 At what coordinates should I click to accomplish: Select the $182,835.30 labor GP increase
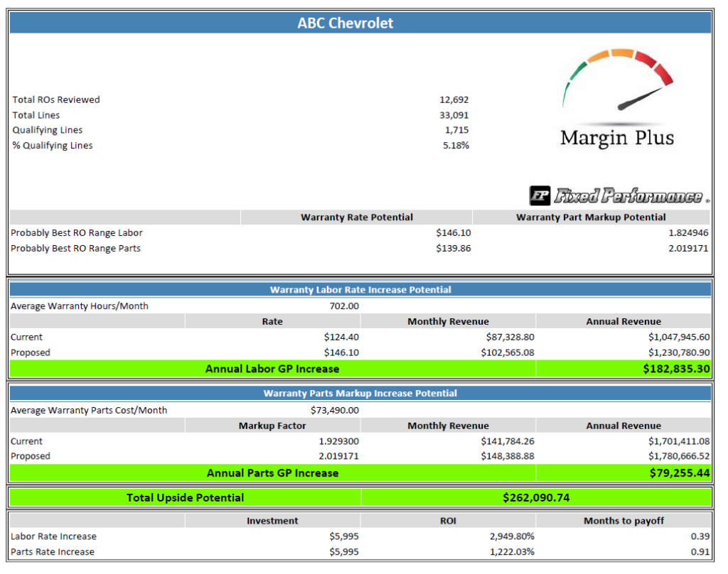coord(677,369)
